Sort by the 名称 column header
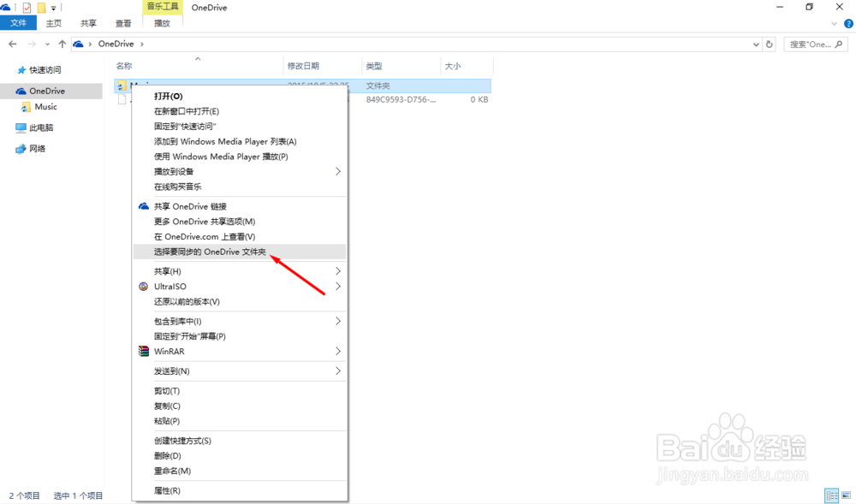856x504 pixels. click(x=124, y=66)
